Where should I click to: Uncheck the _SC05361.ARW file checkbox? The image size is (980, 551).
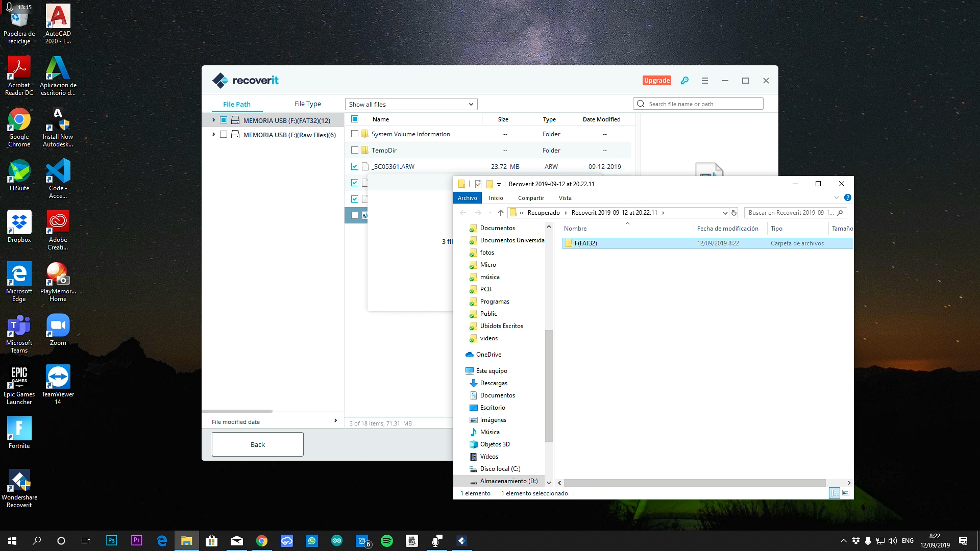[x=355, y=166]
